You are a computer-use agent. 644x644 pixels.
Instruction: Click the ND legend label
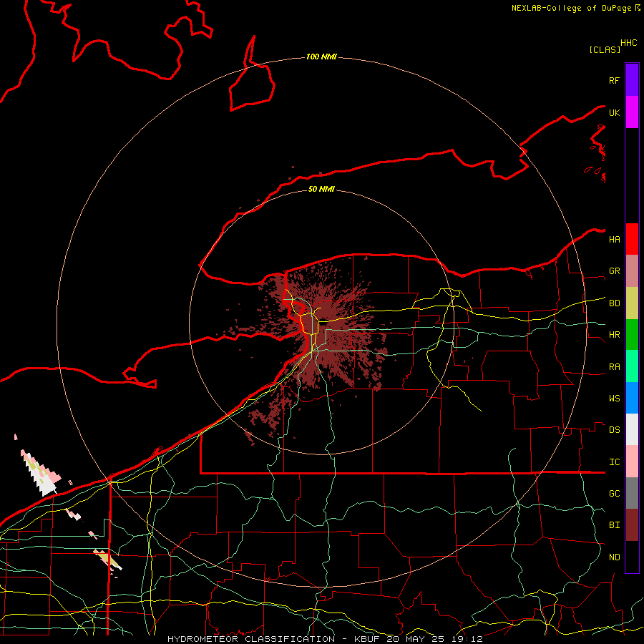[x=614, y=557]
